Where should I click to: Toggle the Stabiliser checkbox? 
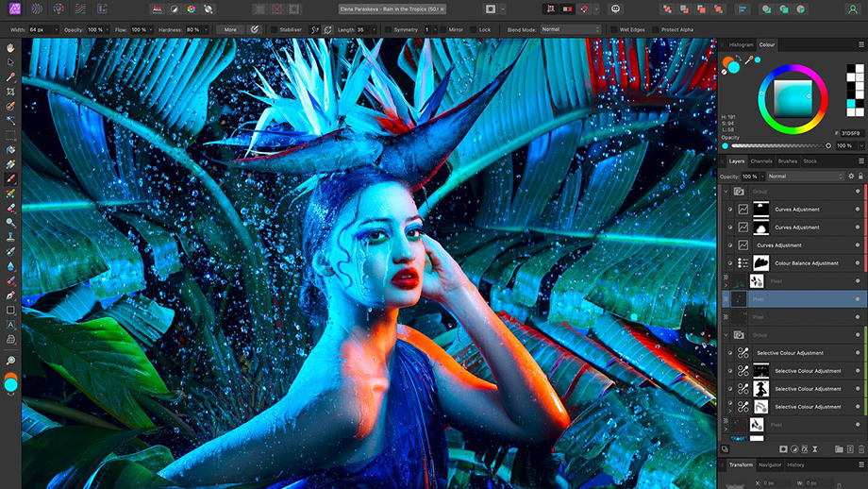click(x=274, y=29)
